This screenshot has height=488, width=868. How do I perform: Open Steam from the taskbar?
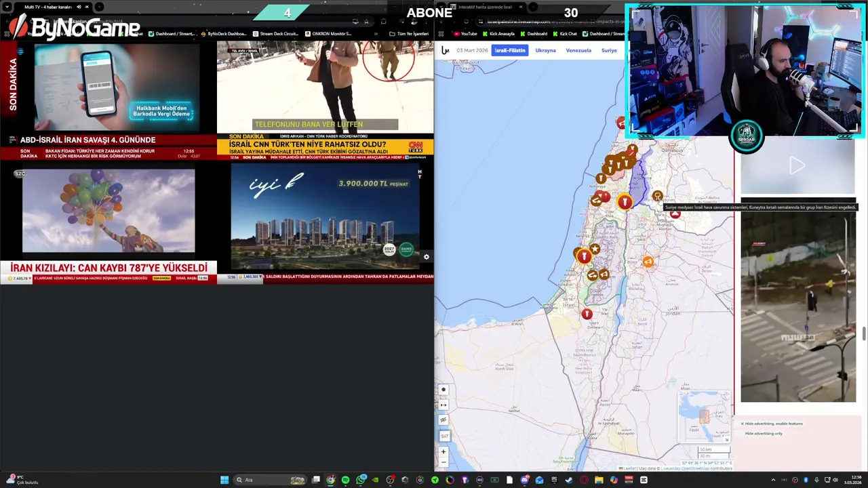(569, 480)
